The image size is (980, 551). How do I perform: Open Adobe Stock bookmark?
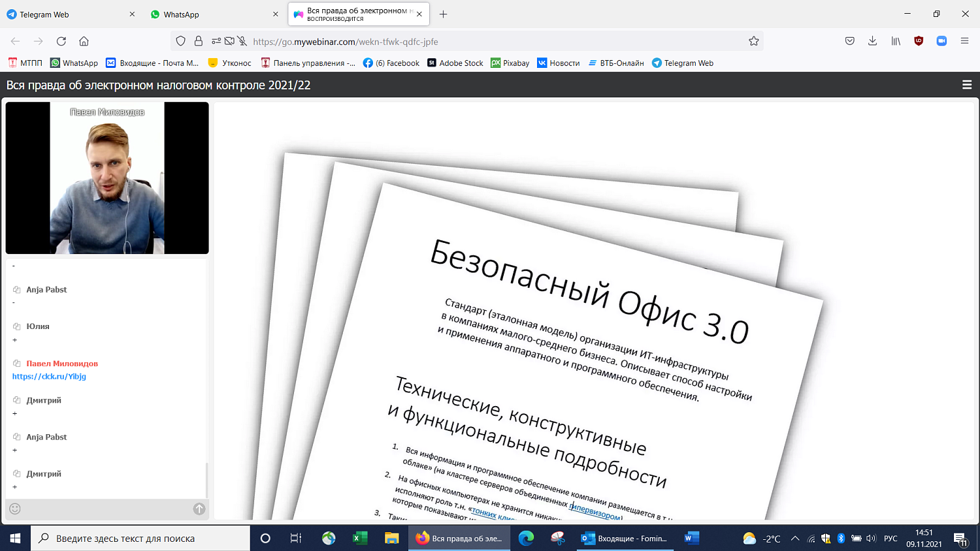click(x=455, y=63)
